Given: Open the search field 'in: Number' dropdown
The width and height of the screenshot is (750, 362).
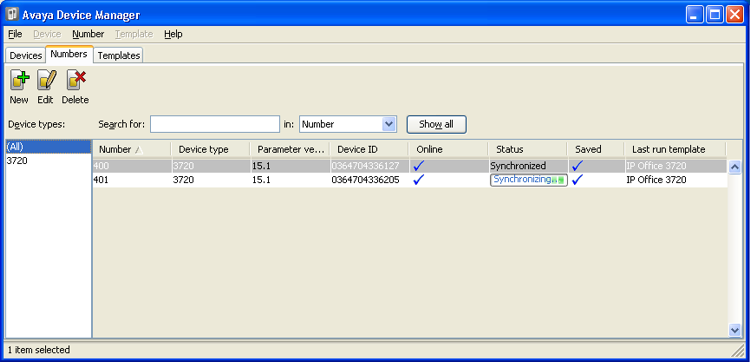Looking at the screenshot, I should coord(389,124).
